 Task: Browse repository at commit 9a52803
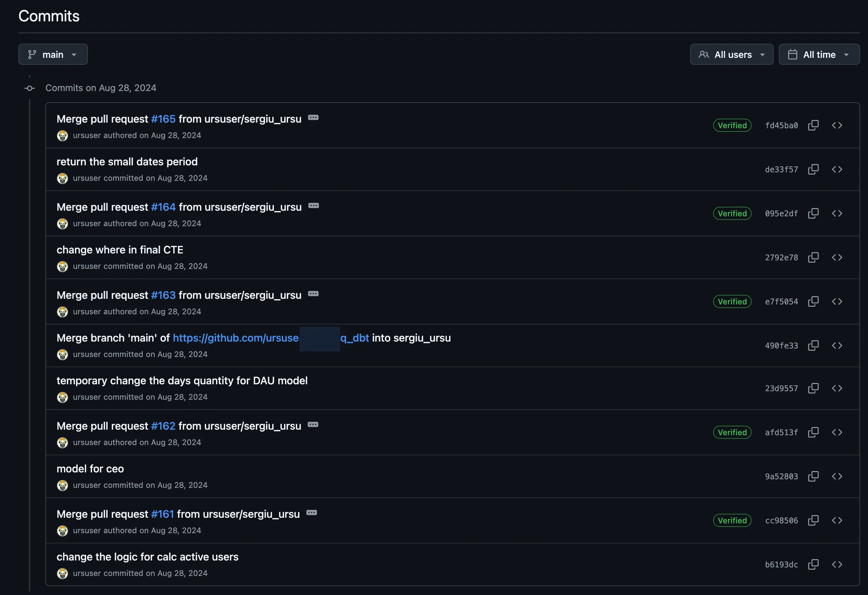837,476
